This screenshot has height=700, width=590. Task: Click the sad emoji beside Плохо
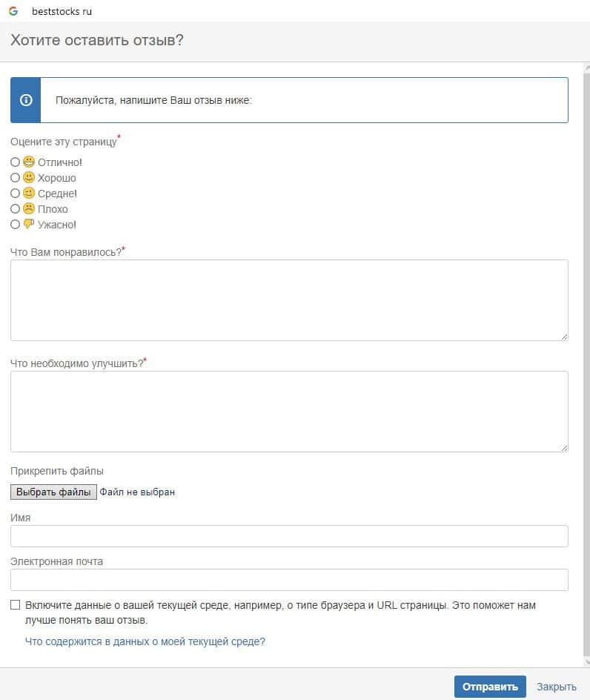tap(29, 209)
